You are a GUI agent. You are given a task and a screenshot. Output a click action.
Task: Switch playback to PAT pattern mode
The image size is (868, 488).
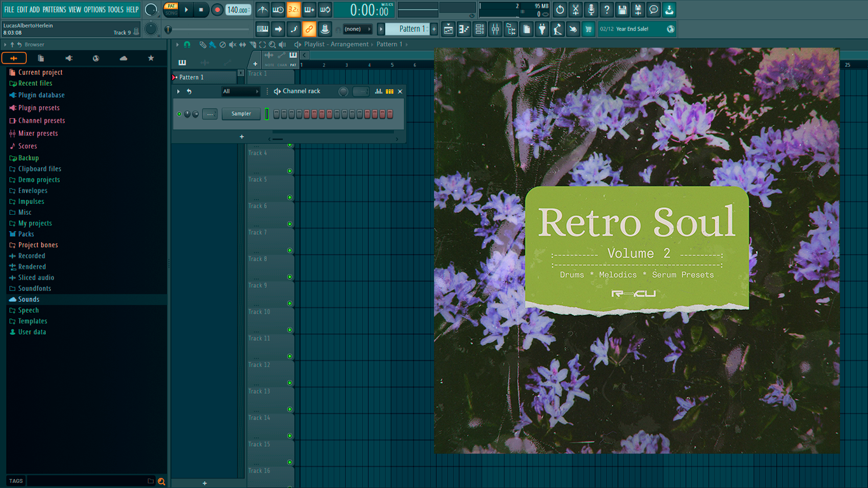tap(172, 6)
